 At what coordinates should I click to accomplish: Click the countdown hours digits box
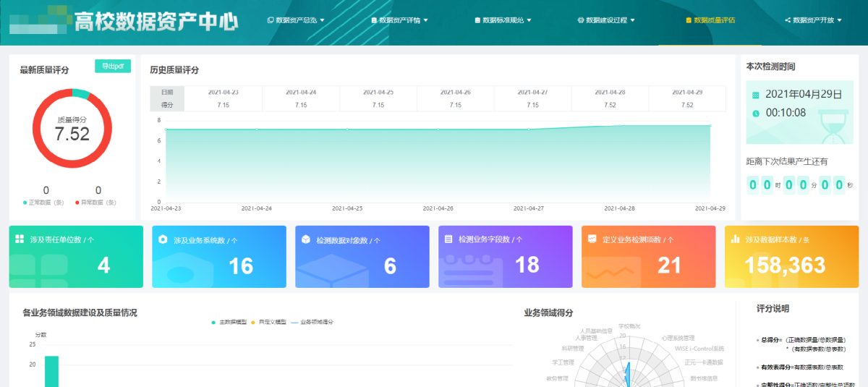tap(760, 184)
